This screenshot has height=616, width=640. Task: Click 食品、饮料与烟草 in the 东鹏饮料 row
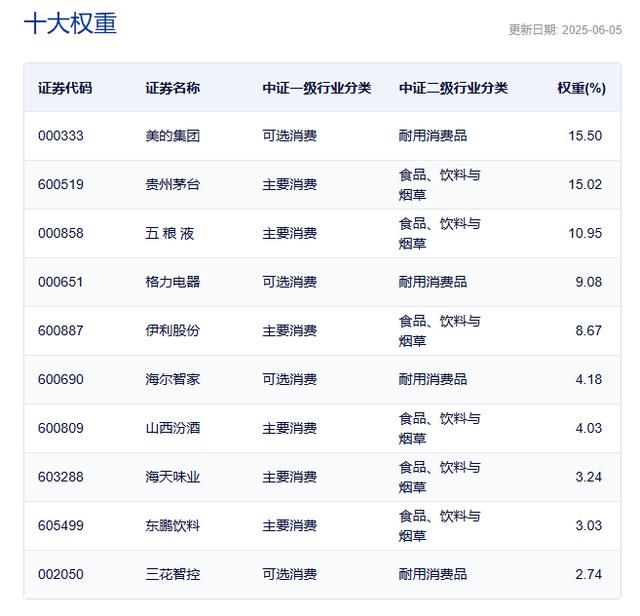(440, 526)
